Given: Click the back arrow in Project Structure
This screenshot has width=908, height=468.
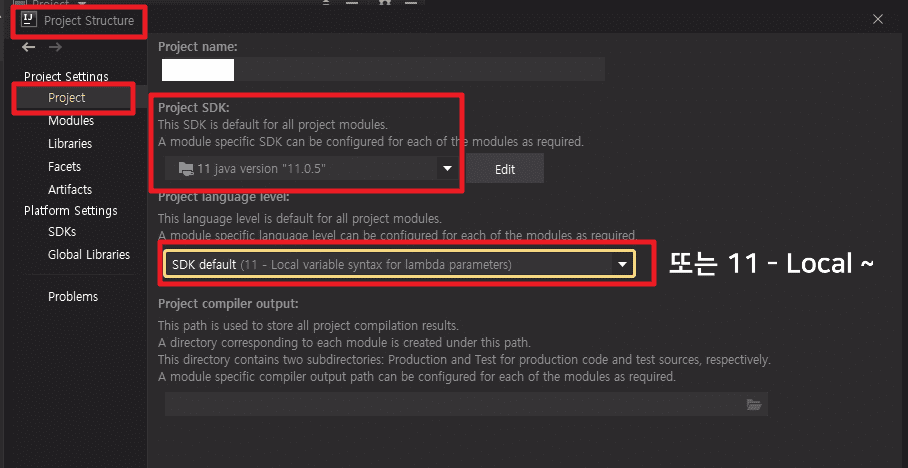Looking at the screenshot, I should tap(28, 47).
